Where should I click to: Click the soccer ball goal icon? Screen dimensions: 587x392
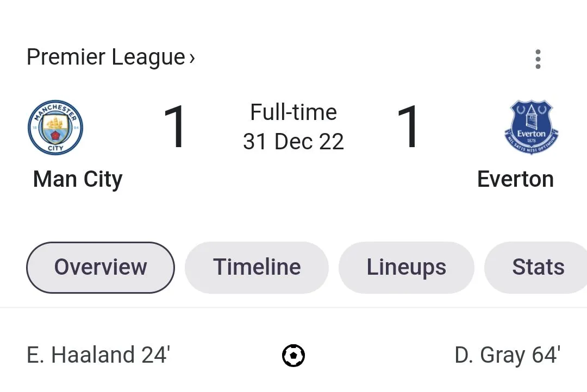[x=293, y=356]
